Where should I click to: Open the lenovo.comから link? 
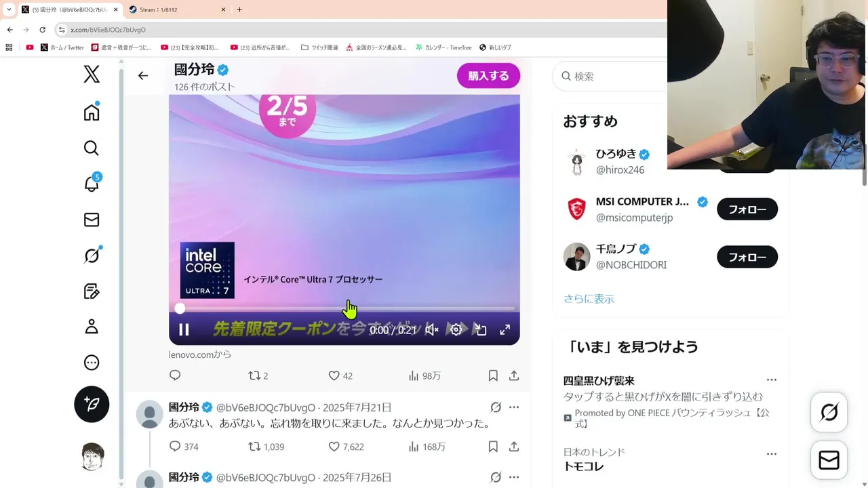pos(200,354)
